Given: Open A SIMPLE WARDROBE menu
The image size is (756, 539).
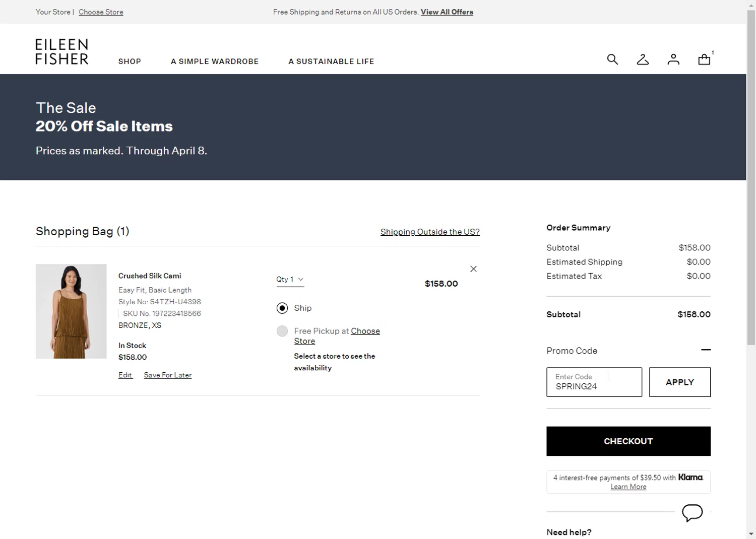Looking at the screenshot, I should coord(215,61).
